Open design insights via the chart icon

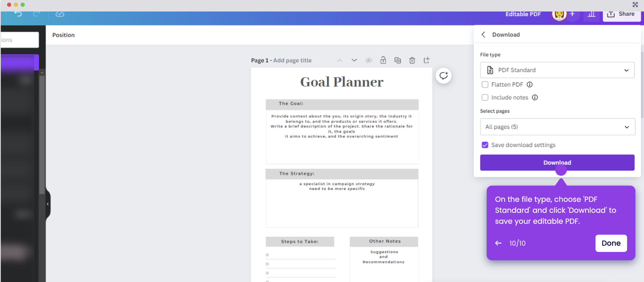pos(592,14)
